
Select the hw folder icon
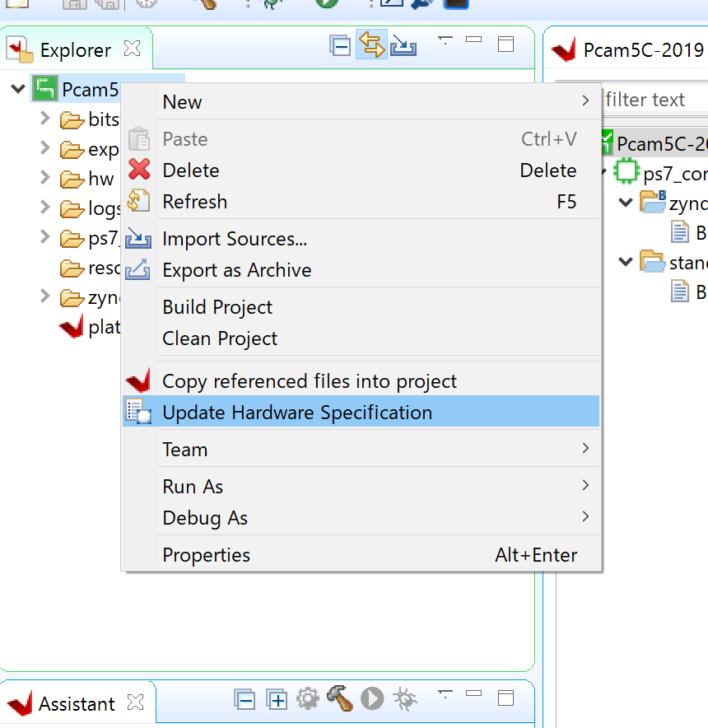72,180
